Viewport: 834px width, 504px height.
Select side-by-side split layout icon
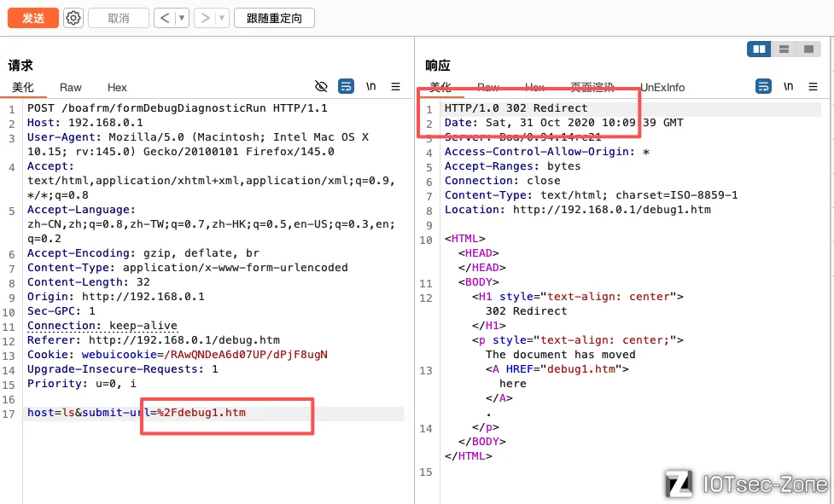(x=759, y=49)
